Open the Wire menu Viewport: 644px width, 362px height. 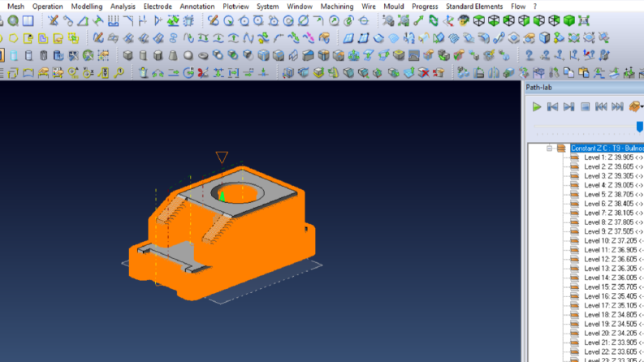[x=369, y=6]
